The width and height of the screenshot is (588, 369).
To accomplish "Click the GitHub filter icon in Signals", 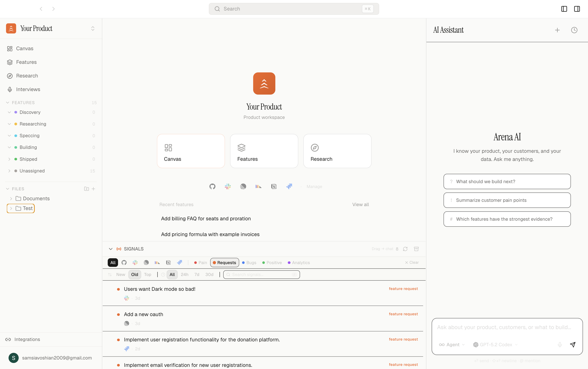I will (x=124, y=263).
